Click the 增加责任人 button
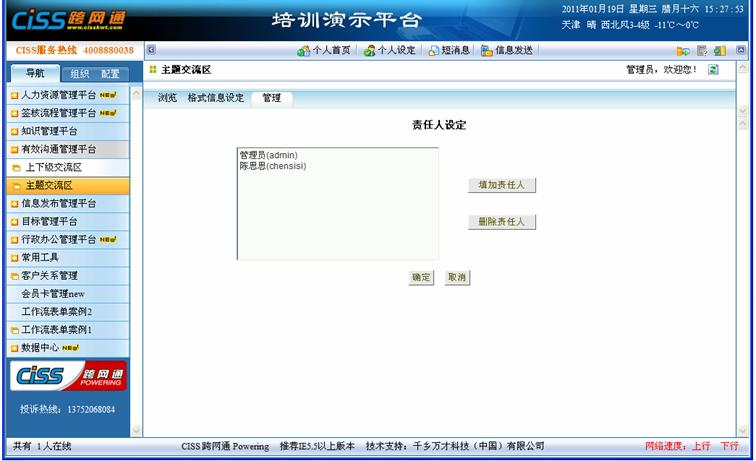This screenshot has width=756, height=461. point(502,185)
